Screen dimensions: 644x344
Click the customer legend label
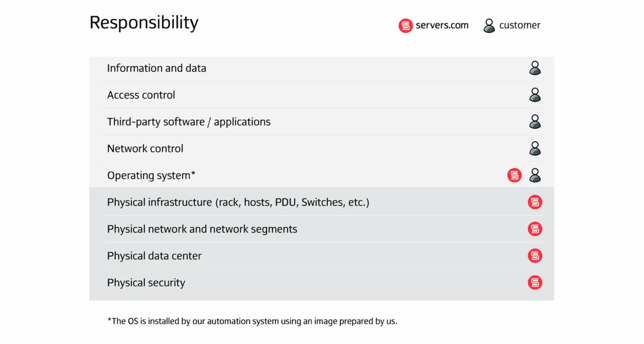(519, 25)
